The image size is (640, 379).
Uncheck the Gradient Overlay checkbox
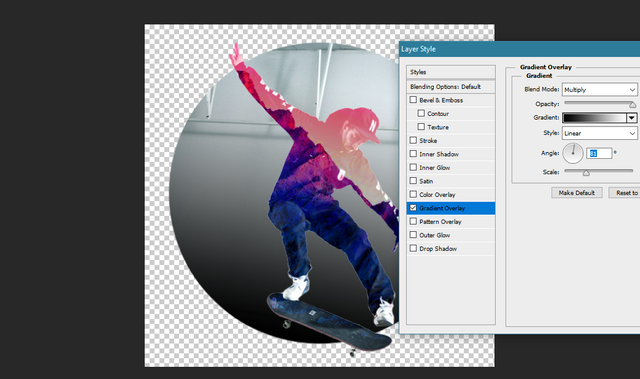pyautogui.click(x=413, y=208)
